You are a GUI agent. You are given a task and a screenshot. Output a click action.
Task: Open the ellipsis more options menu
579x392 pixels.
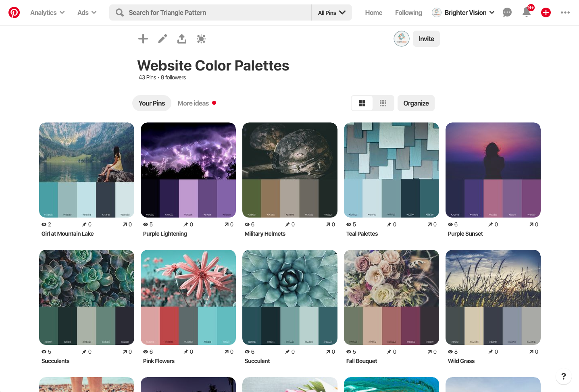(x=565, y=12)
